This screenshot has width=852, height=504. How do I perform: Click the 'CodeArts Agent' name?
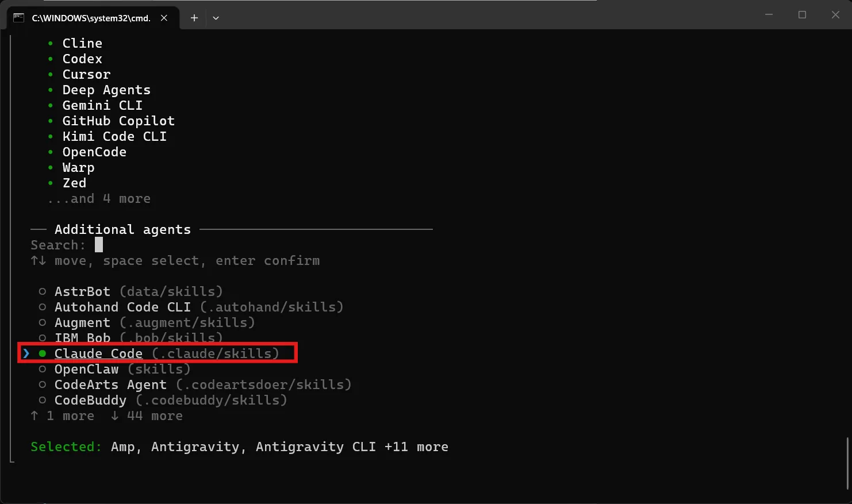pos(110,384)
